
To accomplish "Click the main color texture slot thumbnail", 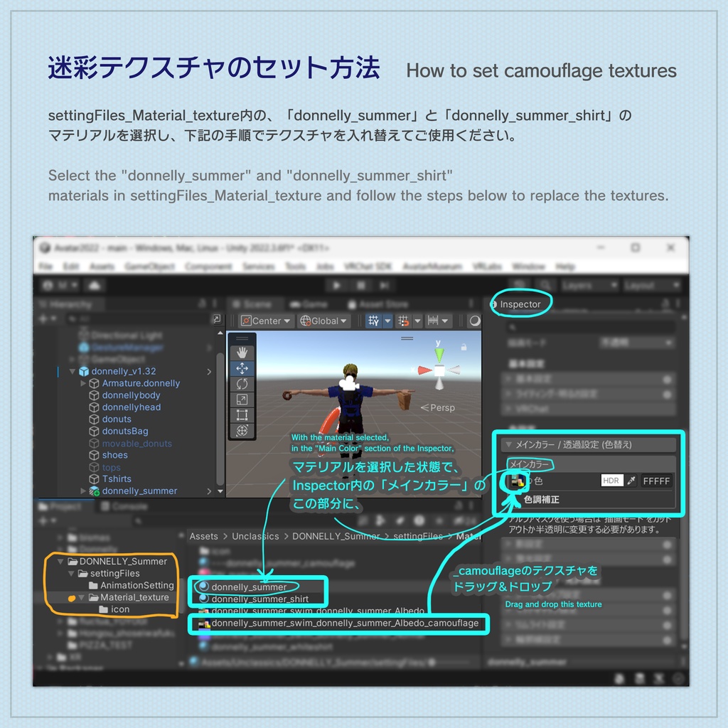I will pyautogui.click(x=517, y=481).
